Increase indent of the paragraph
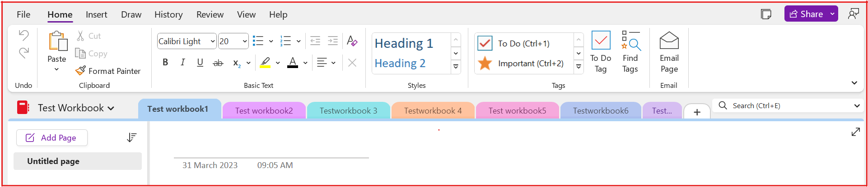 tap(333, 41)
